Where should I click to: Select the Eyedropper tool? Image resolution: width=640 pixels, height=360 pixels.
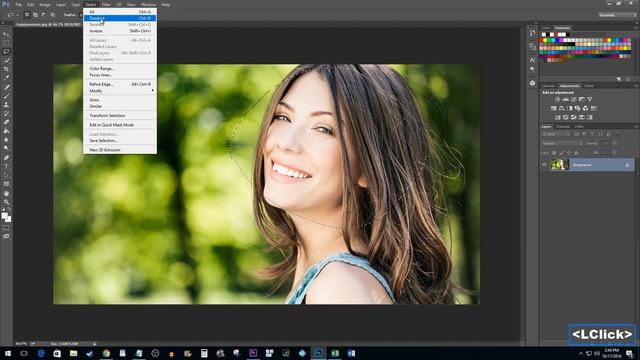tap(6, 78)
